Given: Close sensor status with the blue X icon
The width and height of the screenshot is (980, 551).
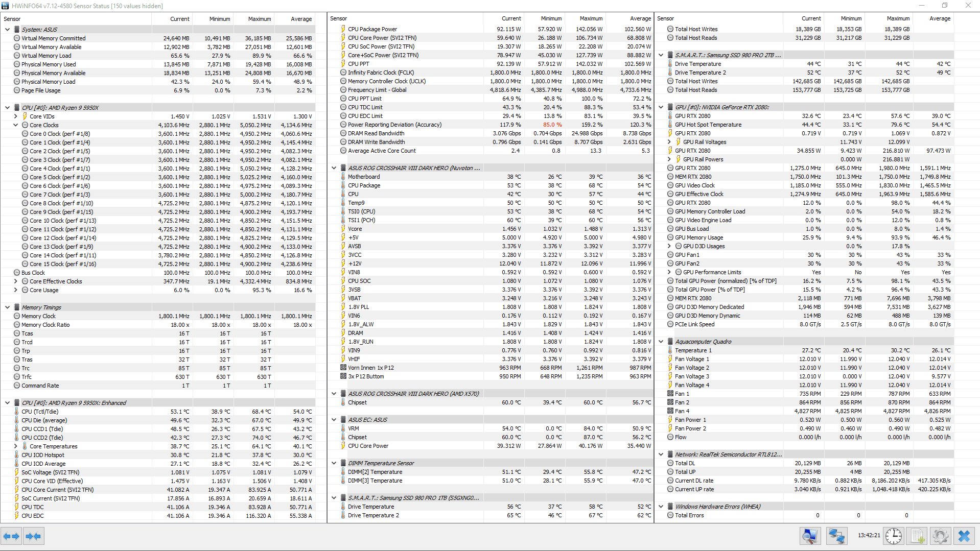Looking at the screenshot, I should [x=964, y=536].
